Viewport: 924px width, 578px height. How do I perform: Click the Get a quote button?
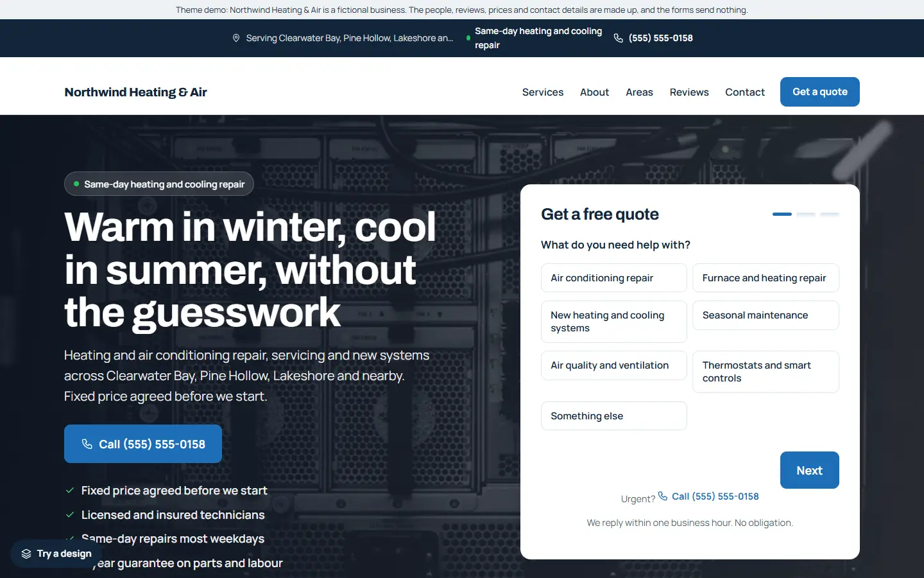click(820, 92)
